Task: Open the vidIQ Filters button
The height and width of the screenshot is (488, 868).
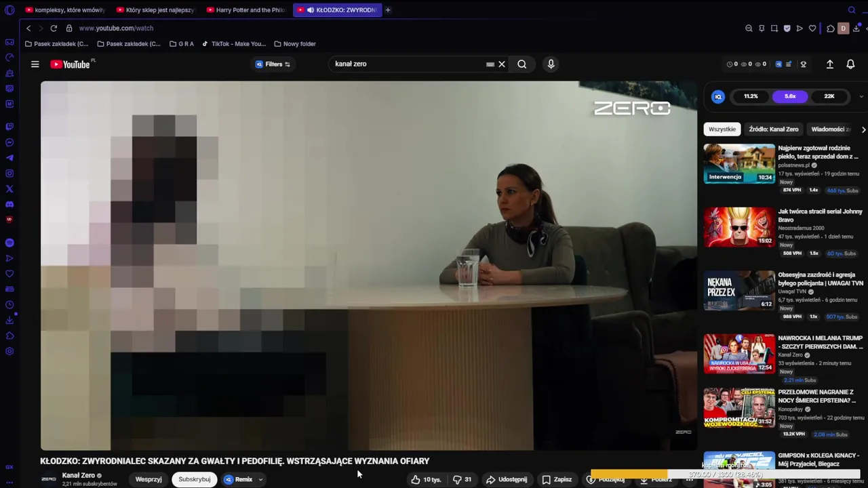Action: click(273, 64)
